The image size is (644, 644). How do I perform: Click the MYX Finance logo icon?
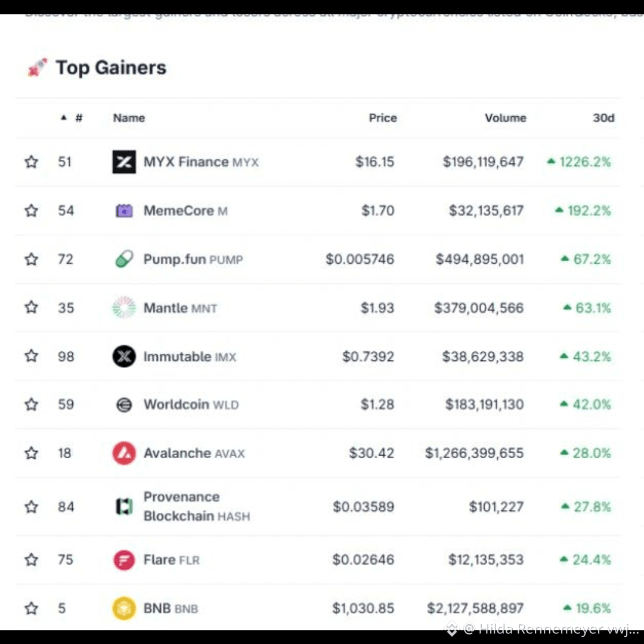click(124, 162)
